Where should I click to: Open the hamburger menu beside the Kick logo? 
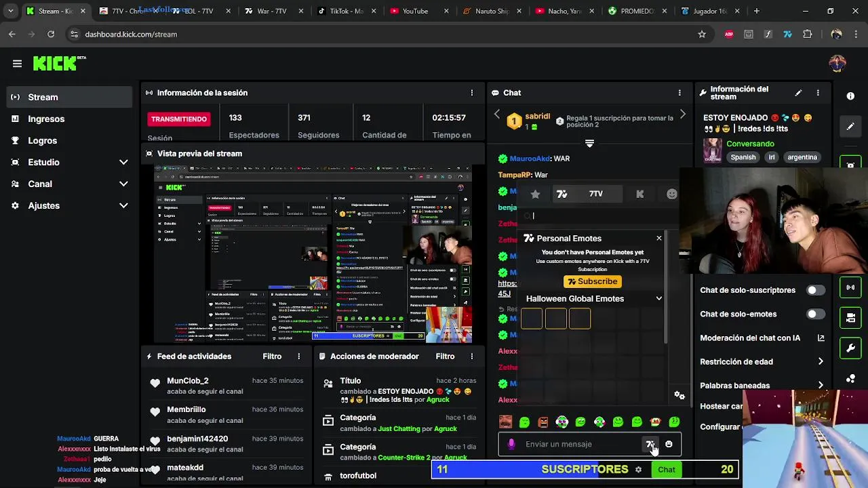17,64
